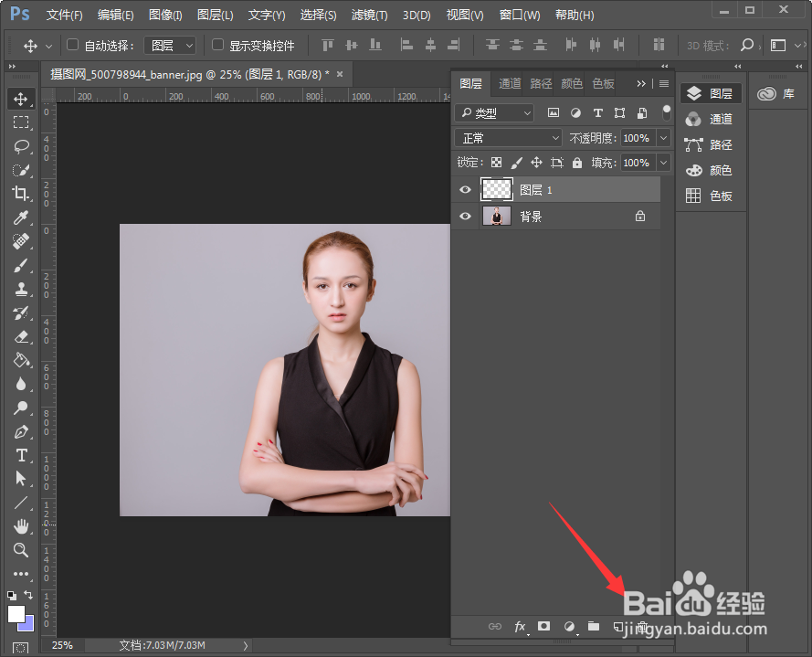Screen dimensions: 812x657
Task: Link layers icon in Layers panel
Action: tap(494, 627)
